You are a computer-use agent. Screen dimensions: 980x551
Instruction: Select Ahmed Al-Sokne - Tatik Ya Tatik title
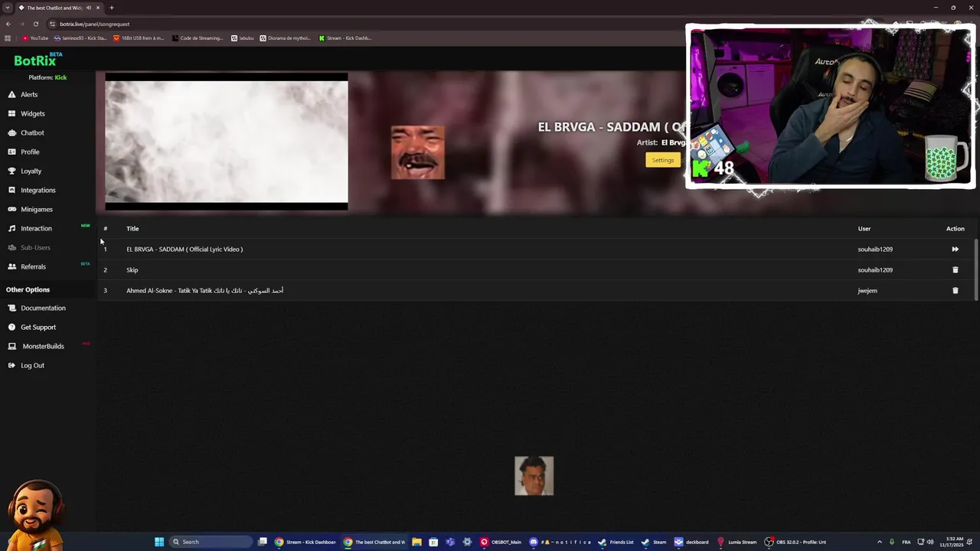204,290
